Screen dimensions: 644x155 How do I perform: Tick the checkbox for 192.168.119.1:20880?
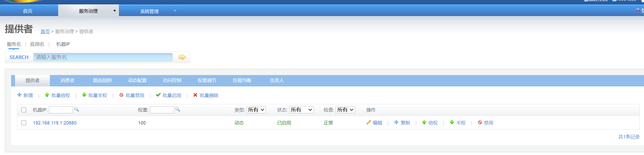coord(24,123)
